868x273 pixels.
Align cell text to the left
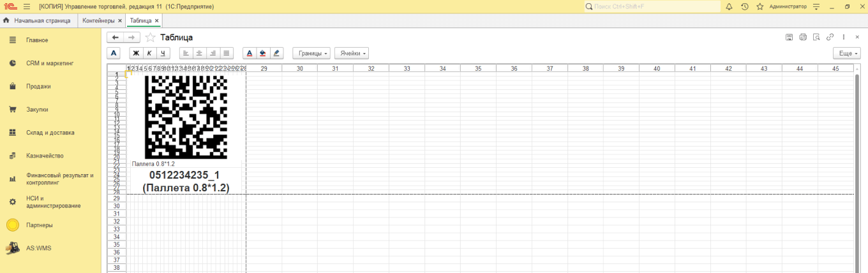(x=185, y=53)
